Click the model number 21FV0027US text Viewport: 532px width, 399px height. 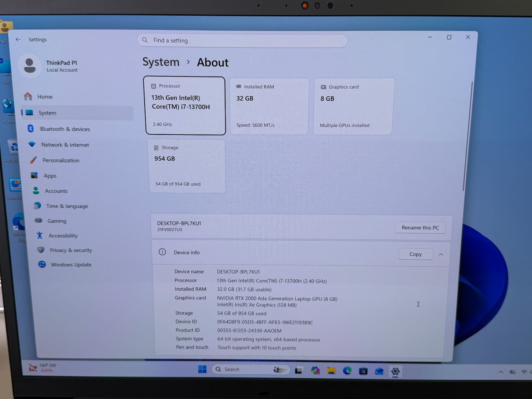[x=170, y=229]
